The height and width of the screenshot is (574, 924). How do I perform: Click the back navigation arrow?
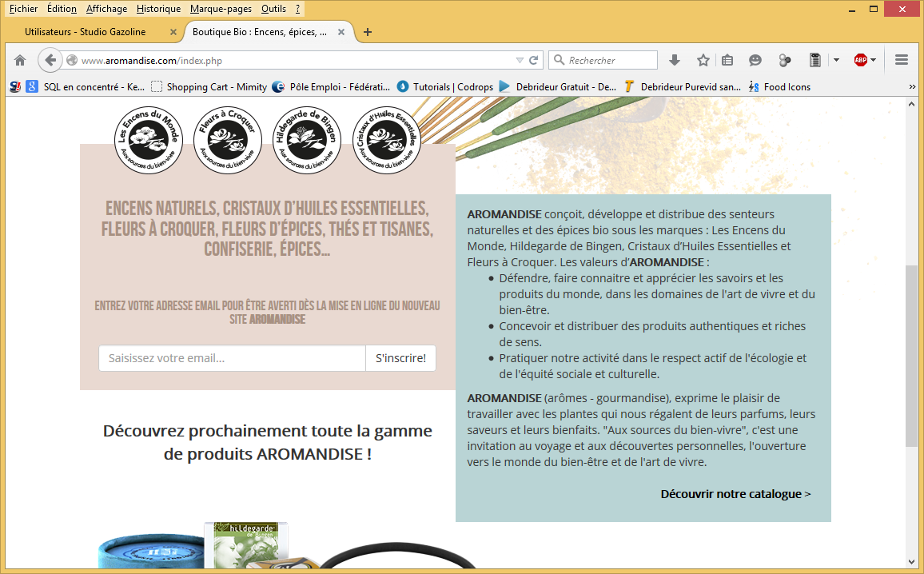50,60
